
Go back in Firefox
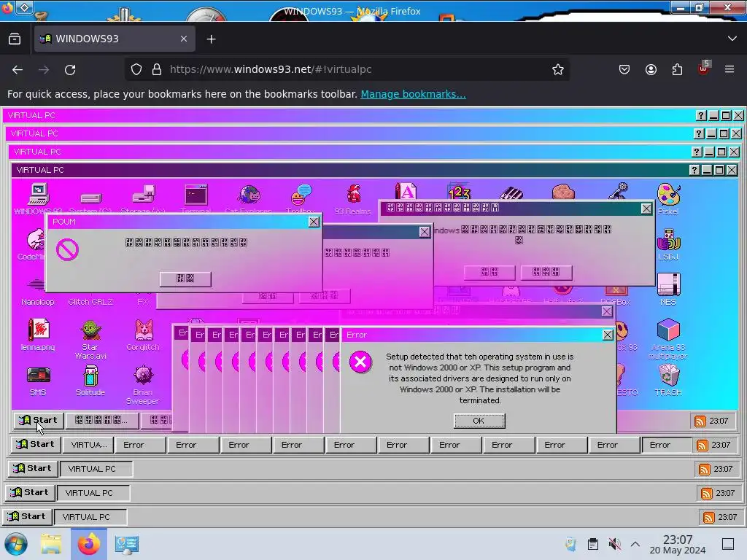18,69
